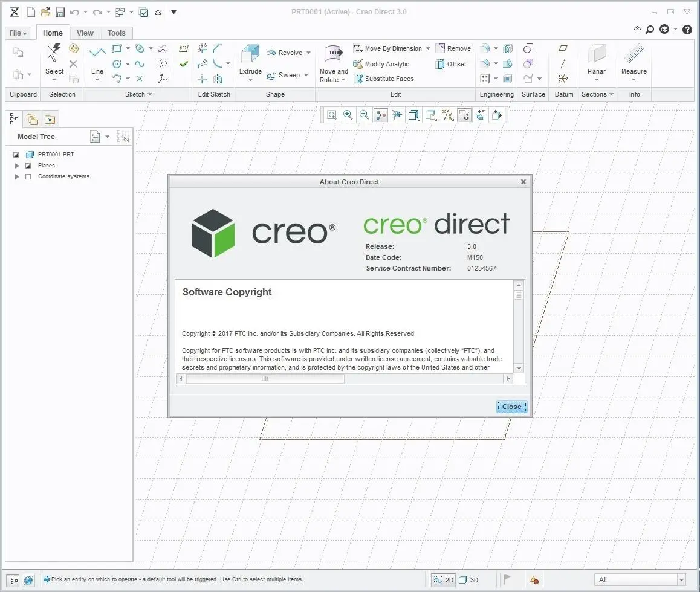Click the green checkmark in the ribbon
Image resolution: width=700 pixels, height=592 pixels.
pyautogui.click(x=184, y=64)
